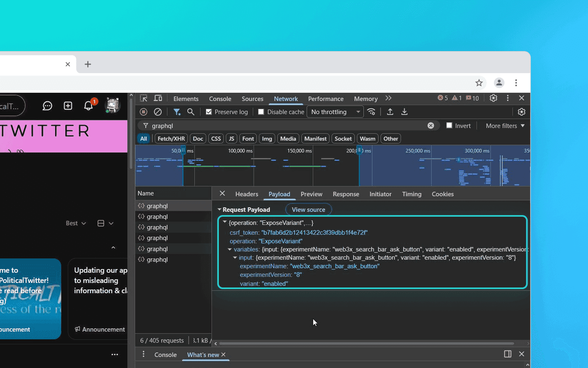This screenshot has height=368, width=588.
Task: Show more DevTools tabs chevron
Action: 388,98
